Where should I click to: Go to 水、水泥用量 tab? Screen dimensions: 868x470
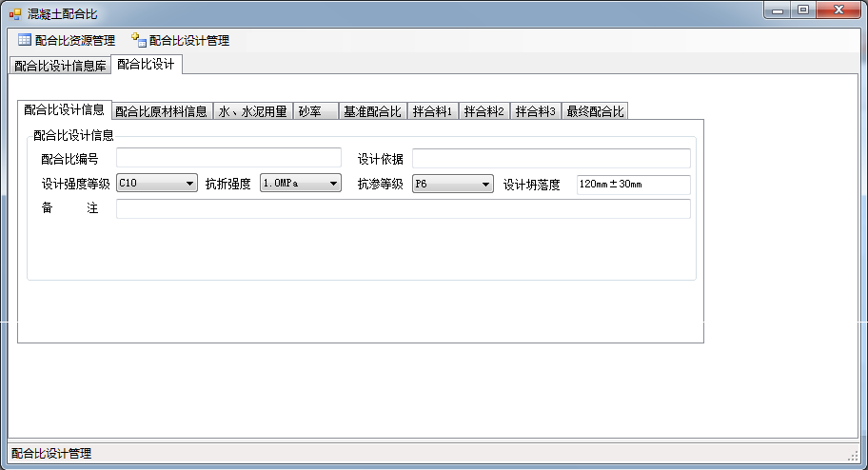252,111
